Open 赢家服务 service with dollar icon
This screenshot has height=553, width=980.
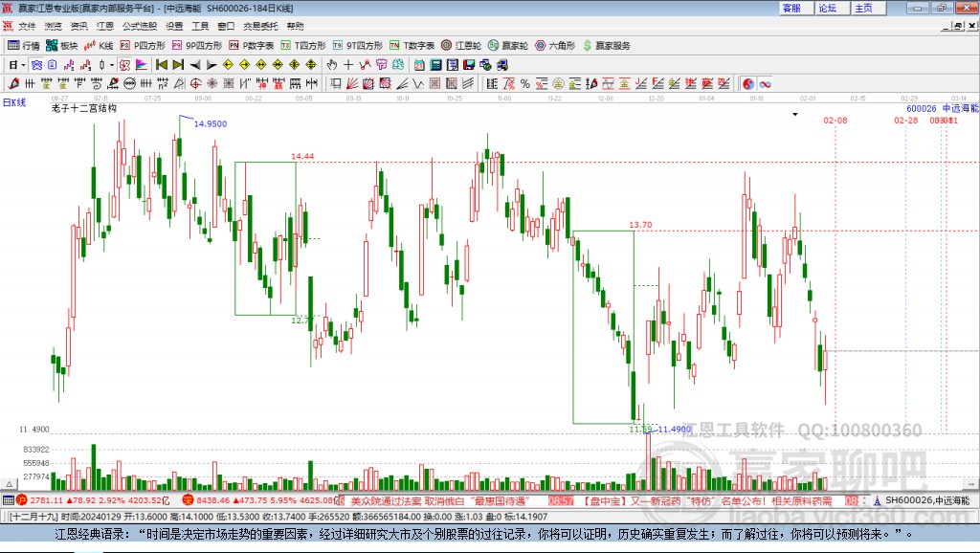(606, 46)
